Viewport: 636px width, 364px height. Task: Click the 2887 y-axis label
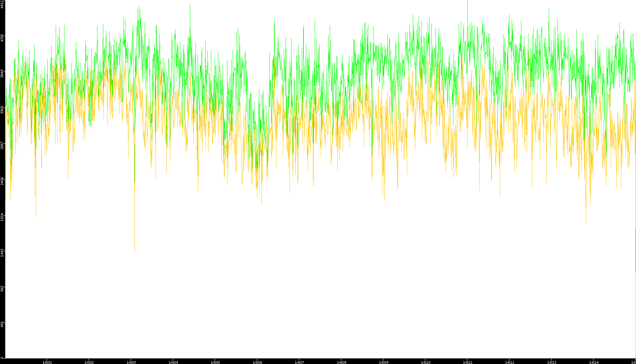coord(2,145)
